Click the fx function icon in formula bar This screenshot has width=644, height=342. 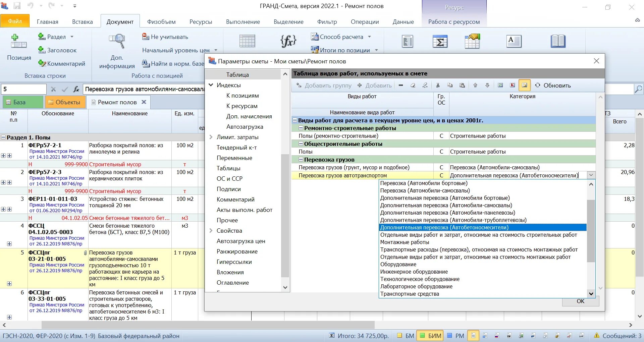pos(76,89)
